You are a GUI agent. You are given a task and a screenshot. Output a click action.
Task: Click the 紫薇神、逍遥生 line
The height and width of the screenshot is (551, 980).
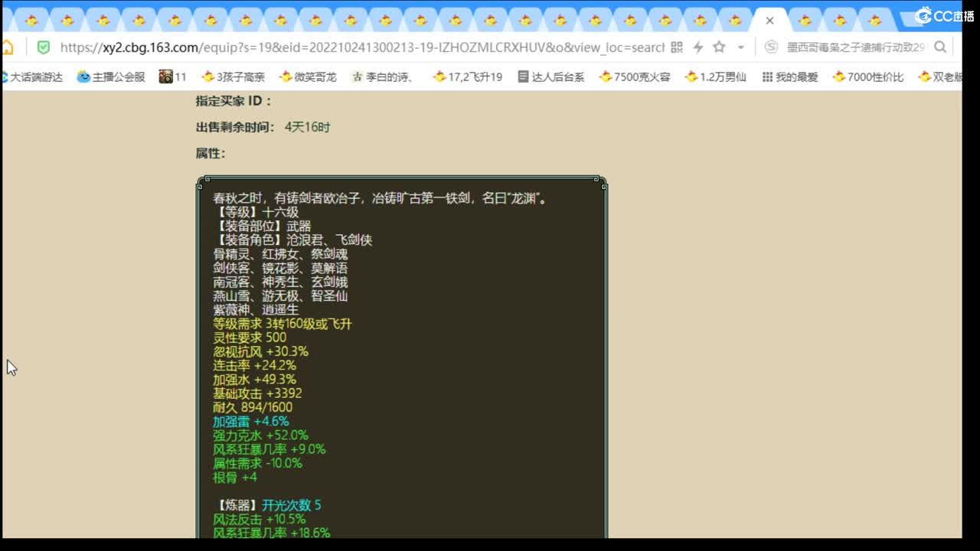[x=256, y=310]
